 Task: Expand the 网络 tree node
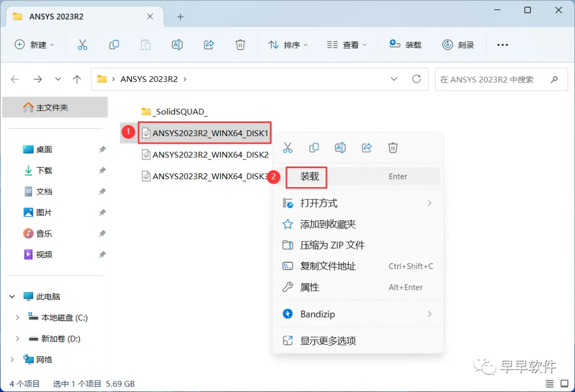click(x=12, y=360)
